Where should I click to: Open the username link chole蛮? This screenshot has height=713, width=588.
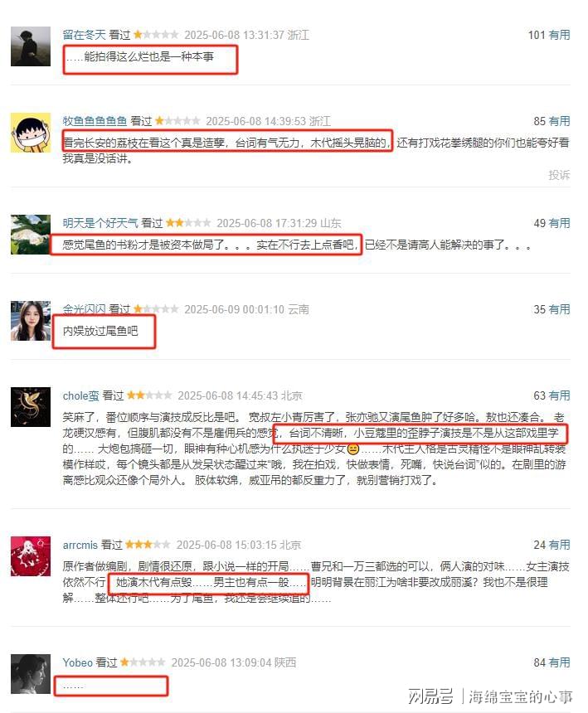coord(80,395)
